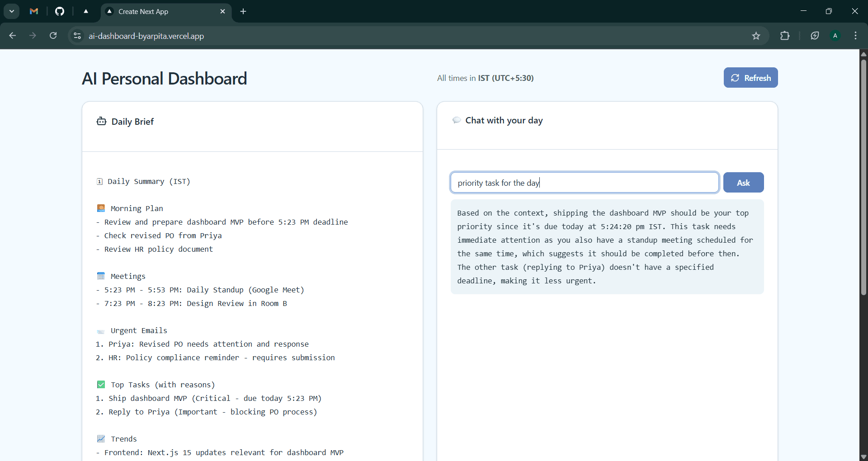
Task: Click the Daily Standup (Google Meet) meeting line
Action: coord(200,290)
